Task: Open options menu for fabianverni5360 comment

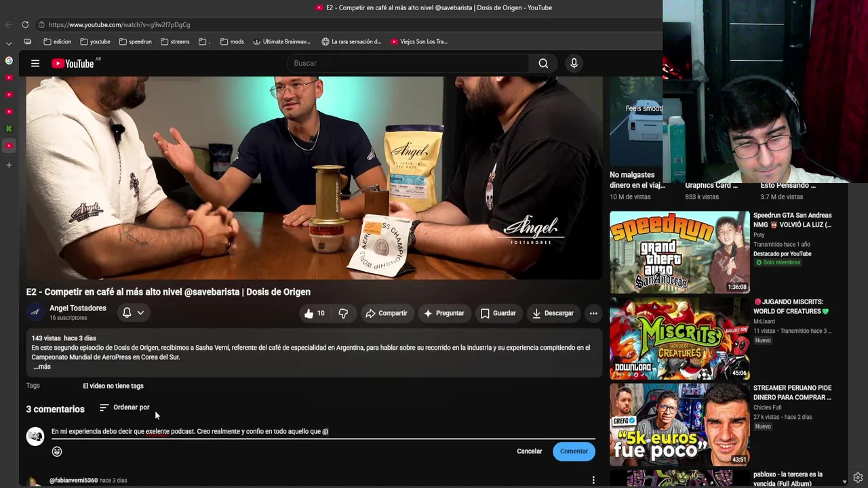Action: (593, 480)
